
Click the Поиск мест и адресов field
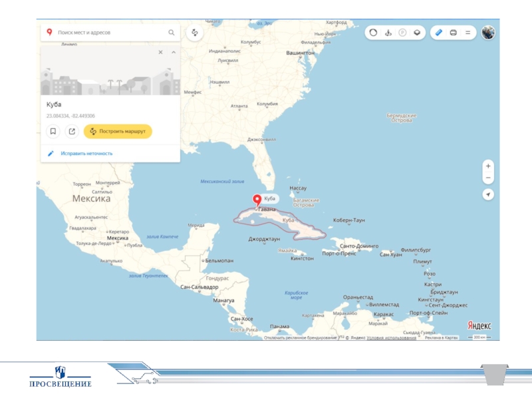point(106,32)
